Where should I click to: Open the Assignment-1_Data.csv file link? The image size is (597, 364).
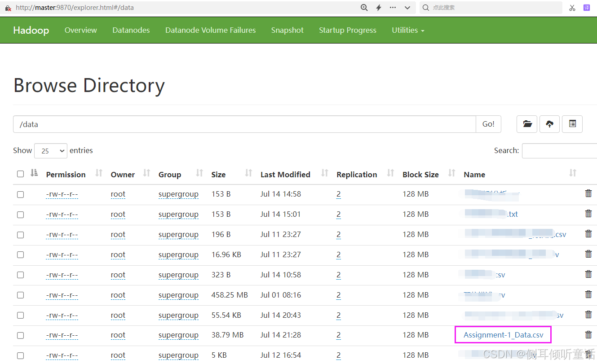[504, 335]
